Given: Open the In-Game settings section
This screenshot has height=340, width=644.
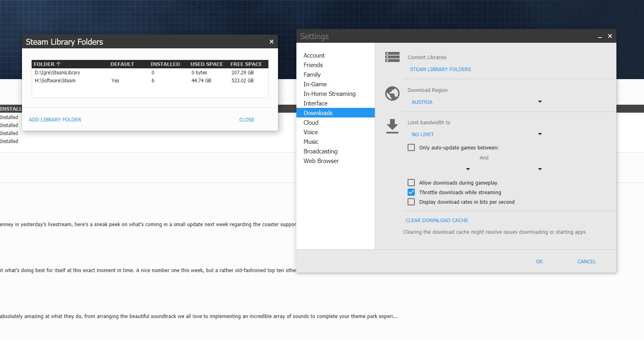Looking at the screenshot, I should (x=335, y=84).
